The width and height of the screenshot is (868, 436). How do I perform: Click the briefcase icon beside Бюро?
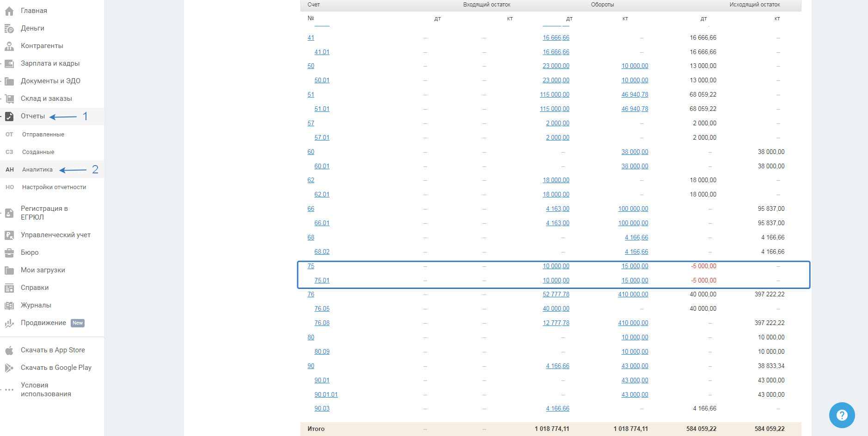pyautogui.click(x=9, y=253)
